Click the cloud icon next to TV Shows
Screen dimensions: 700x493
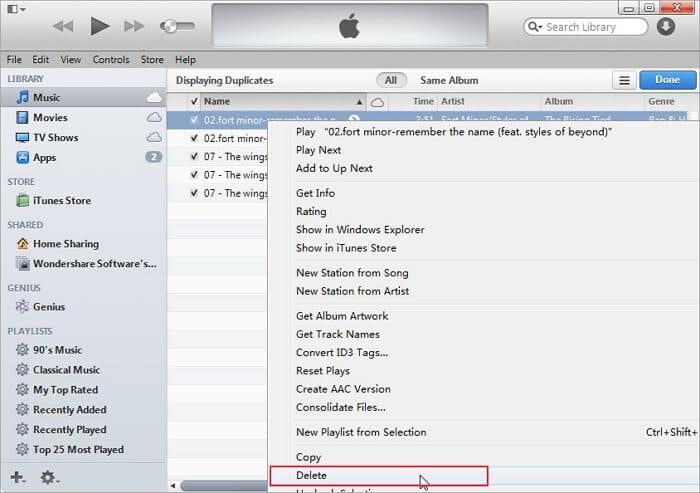point(154,137)
